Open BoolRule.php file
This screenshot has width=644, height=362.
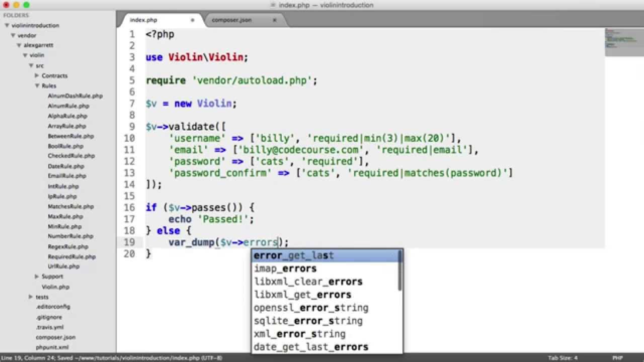(x=66, y=146)
